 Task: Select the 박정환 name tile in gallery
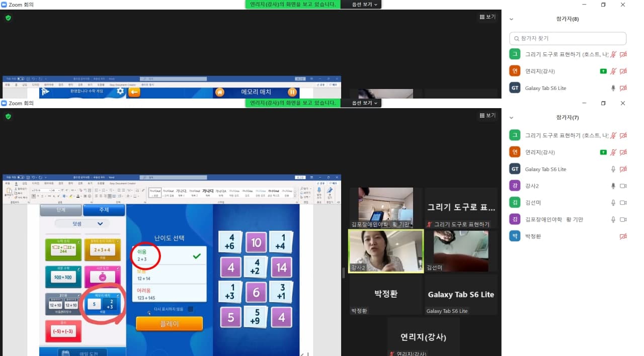pos(386,294)
